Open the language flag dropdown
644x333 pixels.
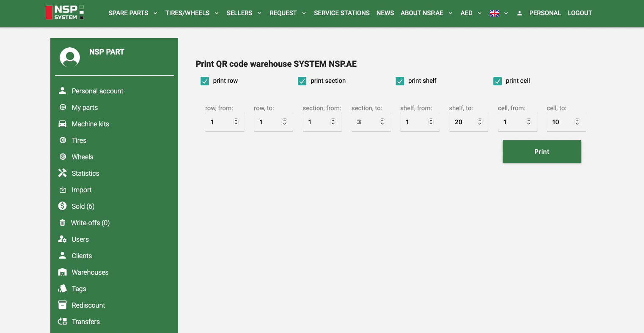pyautogui.click(x=498, y=13)
